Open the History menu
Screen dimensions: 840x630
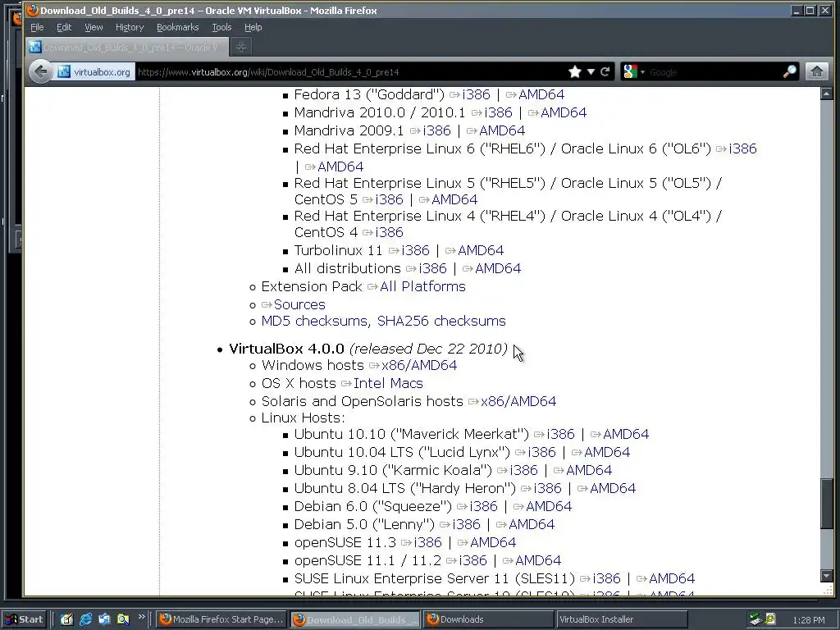pyautogui.click(x=130, y=27)
